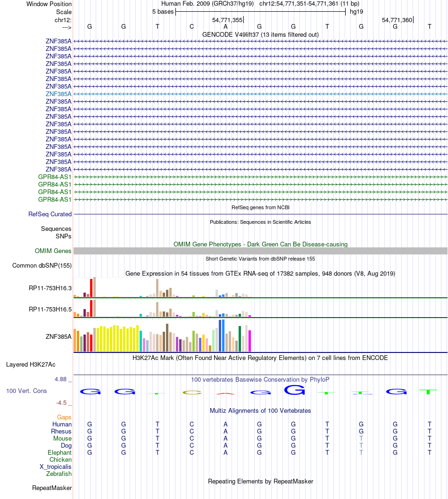Click the tall blue bars in the ZNF385A expression chart
The image size is (448, 499).
pyautogui.click(x=222, y=335)
